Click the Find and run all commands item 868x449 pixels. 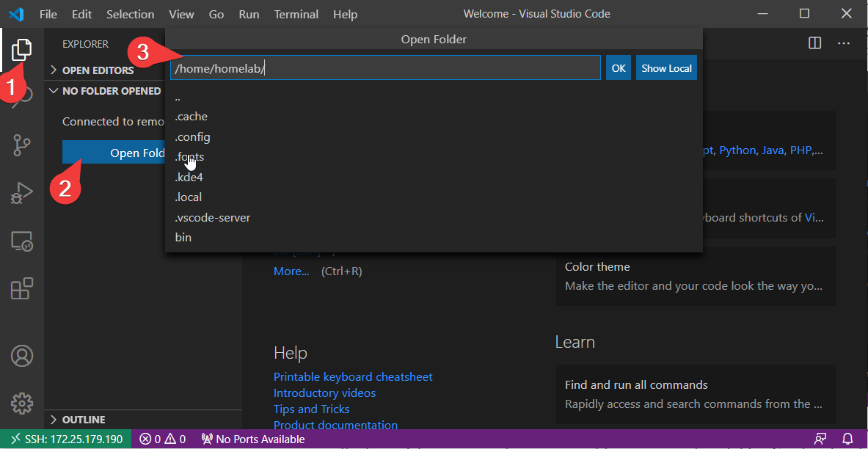pyautogui.click(x=696, y=394)
